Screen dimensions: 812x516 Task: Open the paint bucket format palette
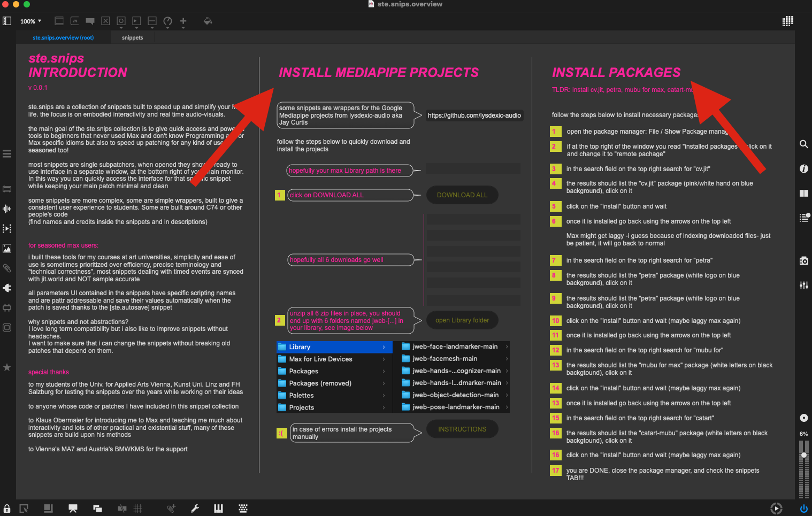208,21
